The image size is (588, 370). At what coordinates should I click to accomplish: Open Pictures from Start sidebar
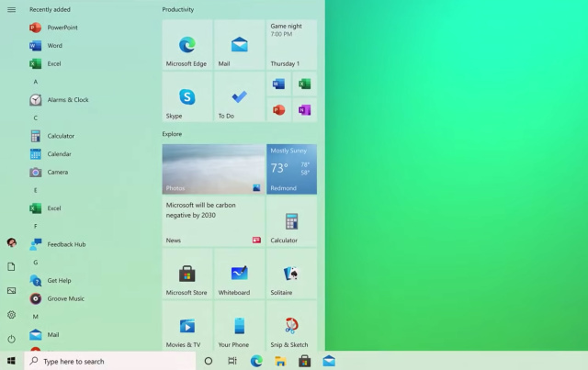coord(12,290)
